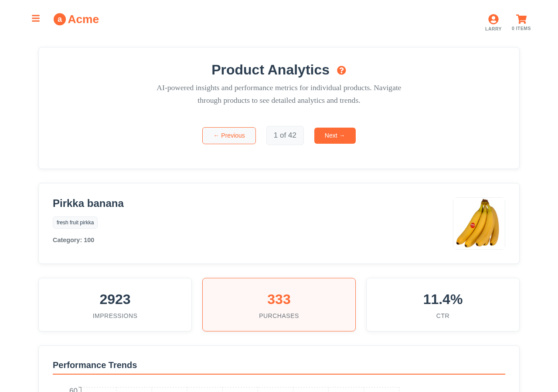558x392 pixels.
Task: Click the Performance Trends section heading
Action: (x=95, y=365)
